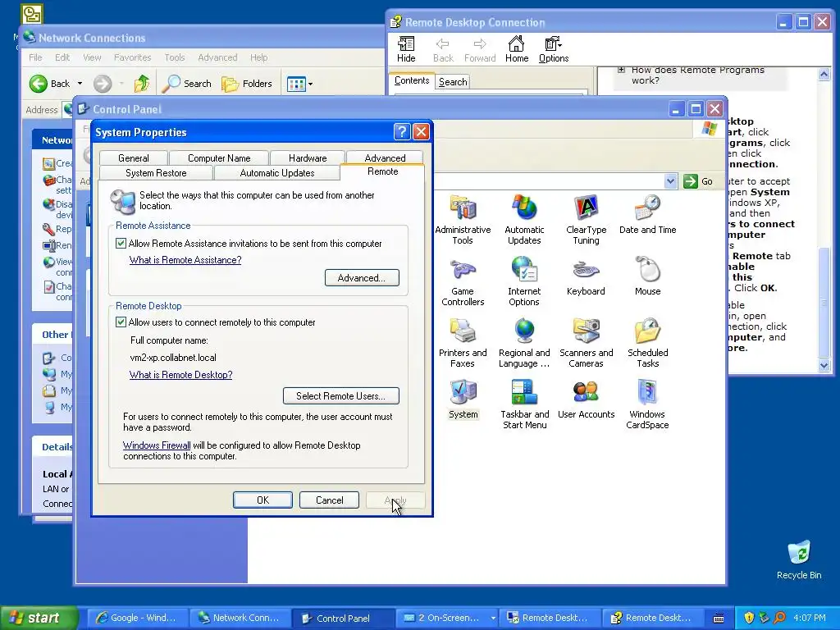Switch to the General tab
Viewport: 840px width, 630px height.
(x=134, y=158)
